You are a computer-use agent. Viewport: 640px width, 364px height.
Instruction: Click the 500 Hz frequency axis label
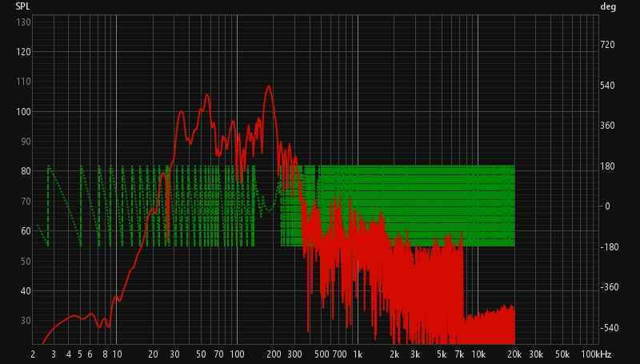322,354
